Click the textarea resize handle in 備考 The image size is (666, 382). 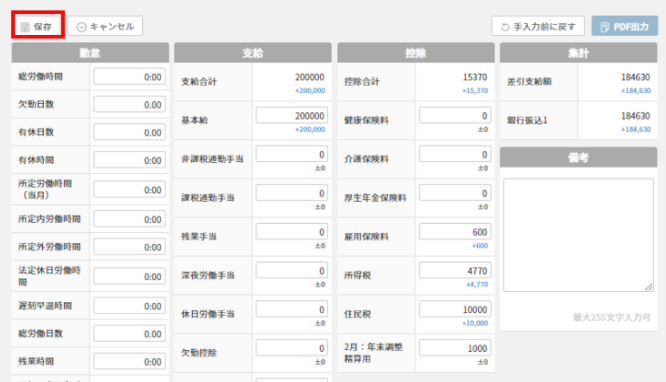coord(649,287)
